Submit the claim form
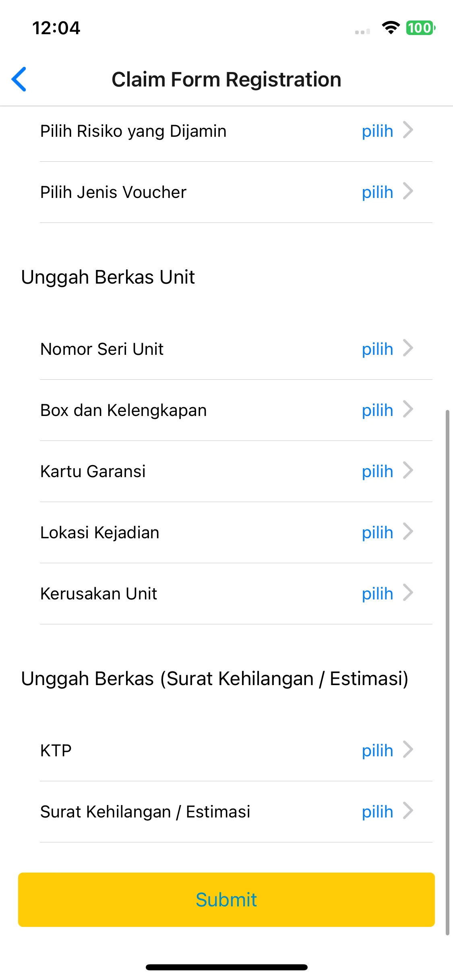This screenshot has width=453, height=980. (226, 900)
